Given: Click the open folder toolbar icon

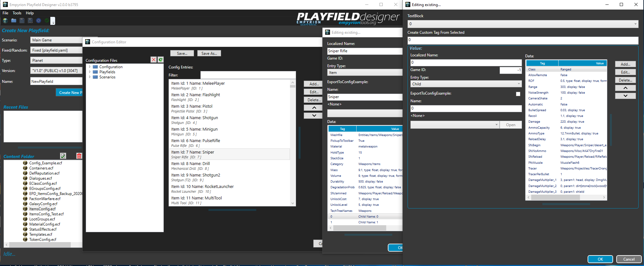Looking at the screenshot, I should pos(14,20).
